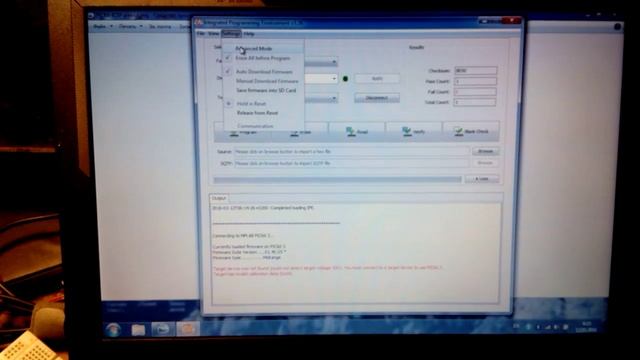Expand the Device dropdown

pos(334,78)
